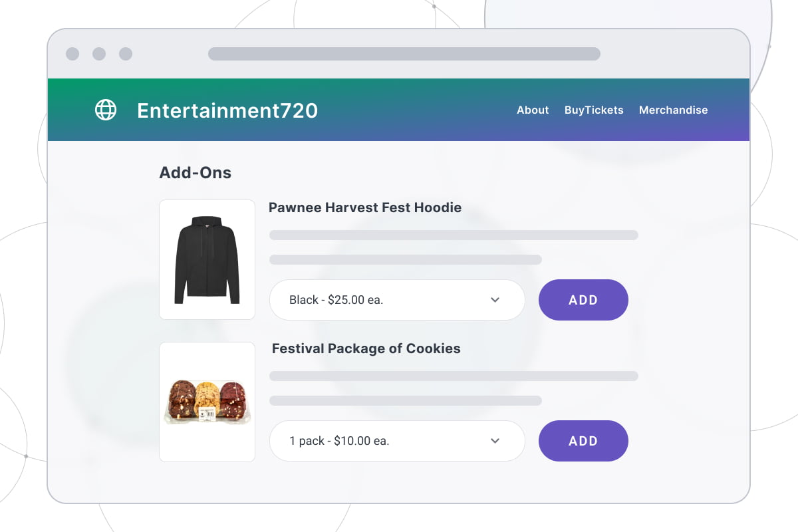The image size is (798, 532).
Task: Add the Festival Package of Cookies
Action: [x=583, y=441]
